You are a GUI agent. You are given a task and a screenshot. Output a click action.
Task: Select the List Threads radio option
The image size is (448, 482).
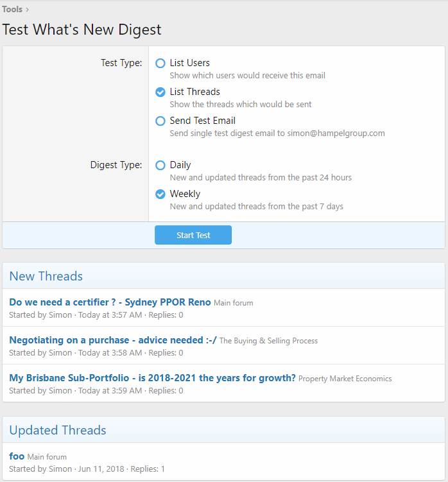[160, 92]
